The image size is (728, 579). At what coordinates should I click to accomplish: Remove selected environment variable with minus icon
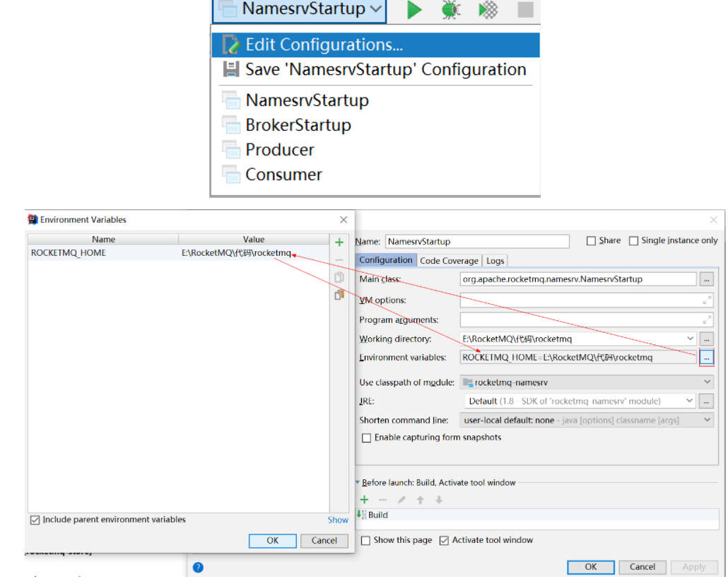click(339, 260)
